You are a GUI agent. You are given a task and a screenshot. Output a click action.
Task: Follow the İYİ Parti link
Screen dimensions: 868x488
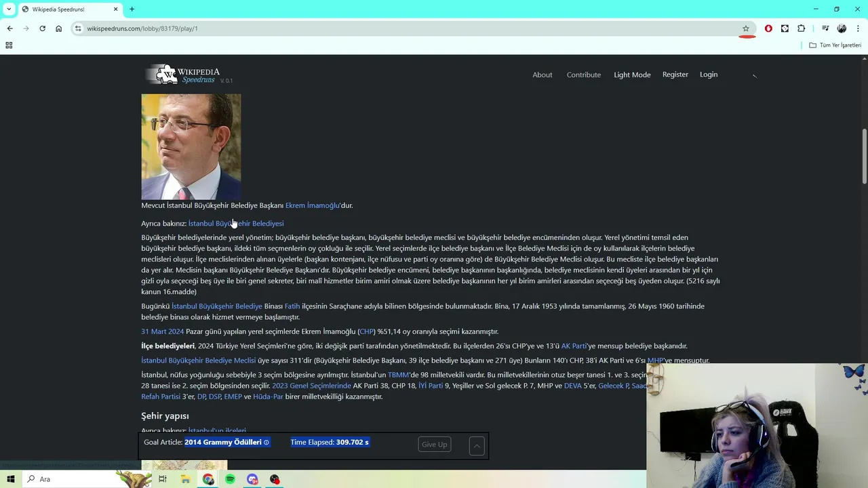pyautogui.click(x=431, y=386)
